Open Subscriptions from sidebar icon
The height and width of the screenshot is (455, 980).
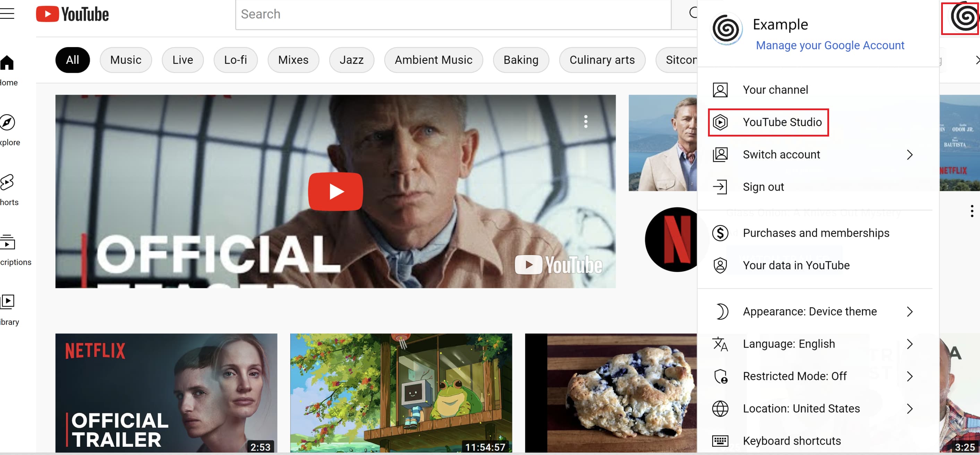(x=7, y=242)
